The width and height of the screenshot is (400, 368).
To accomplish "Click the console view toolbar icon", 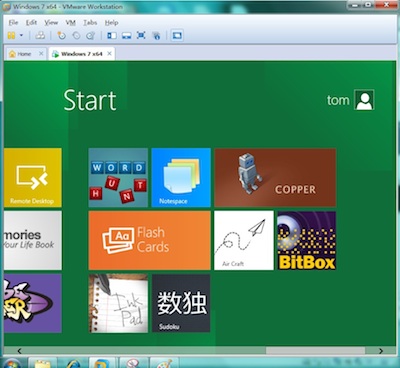I will click(x=177, y=35).
